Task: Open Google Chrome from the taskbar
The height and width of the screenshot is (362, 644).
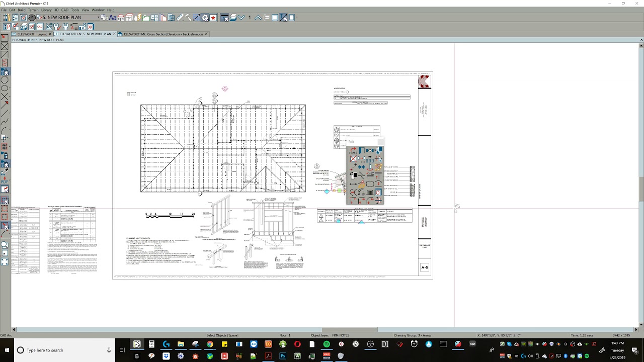Action: (210, 344)
